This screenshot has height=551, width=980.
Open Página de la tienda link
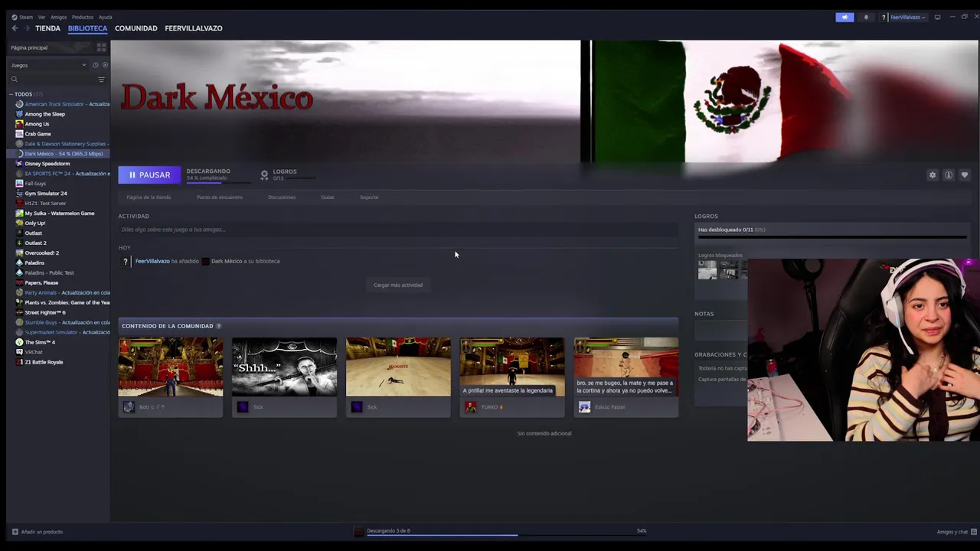(x=149, y=197)
